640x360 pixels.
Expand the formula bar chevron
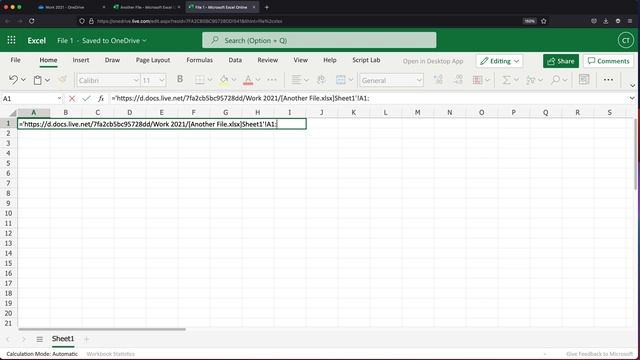pyautogui.click(x=632, y=98)
